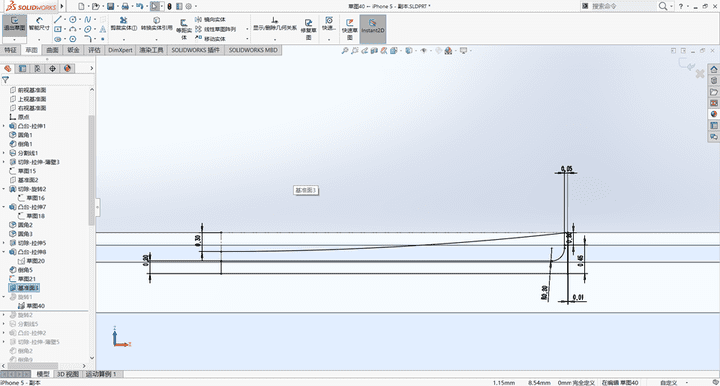Select the Corner Rectangle sketch tool
Image resolution: width=720 pixels, height=386 pixels.
(x=57, y=29)
